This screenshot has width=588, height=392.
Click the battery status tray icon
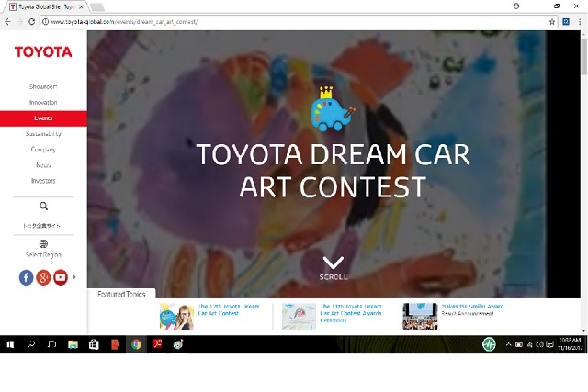518,344
